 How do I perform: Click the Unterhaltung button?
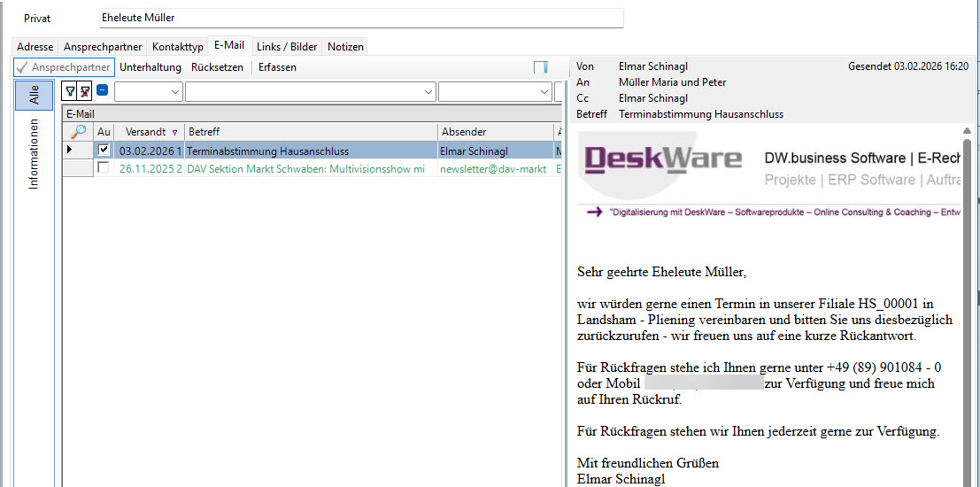(150, 67)
